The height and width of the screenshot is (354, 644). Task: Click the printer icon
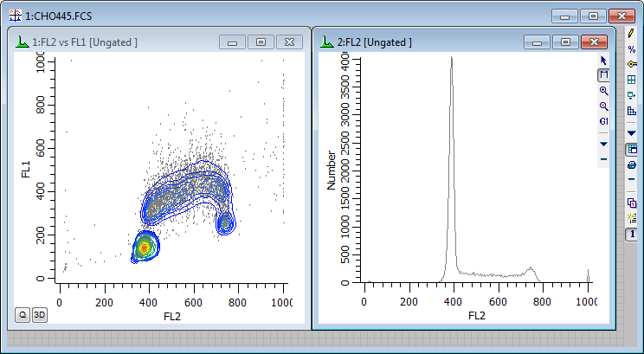point(632,164)
